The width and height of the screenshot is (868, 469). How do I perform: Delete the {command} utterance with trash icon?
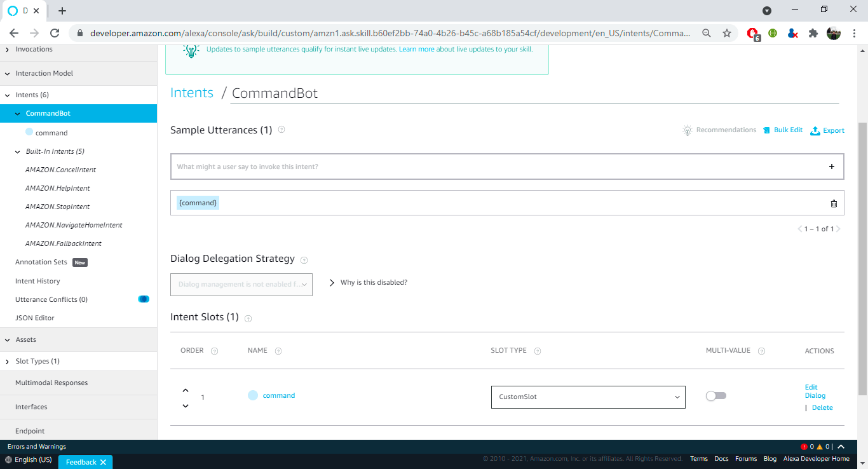[x=834, y=203]
